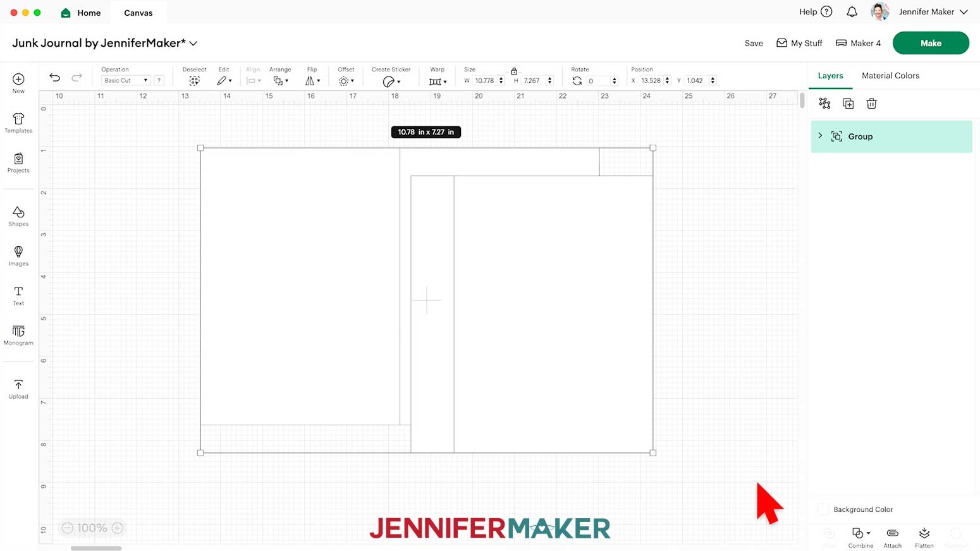This screenshot has width=980, height=551.
Task: Click the Rotate angle input field
Action: point(598,81)
